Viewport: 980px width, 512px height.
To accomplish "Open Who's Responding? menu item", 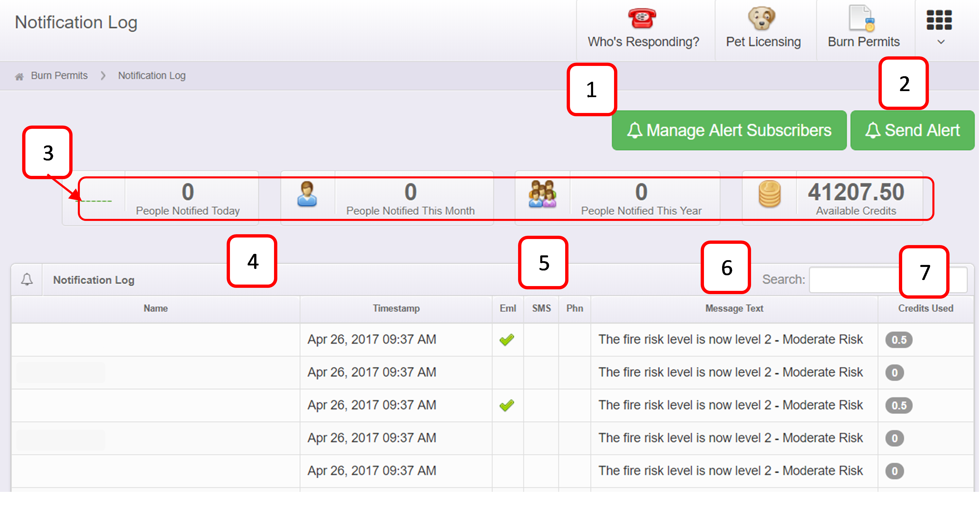I will 643,42.
